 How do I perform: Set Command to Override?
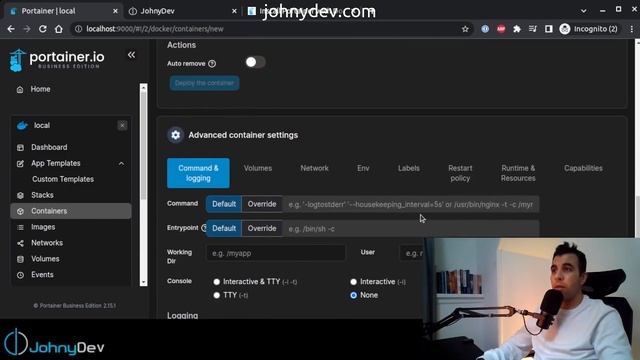pos(262,204)
